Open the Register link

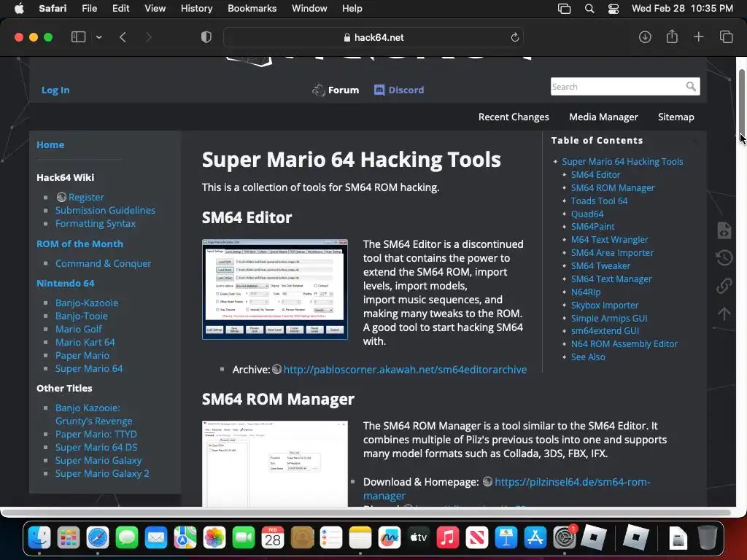click(x=86, y=197)
